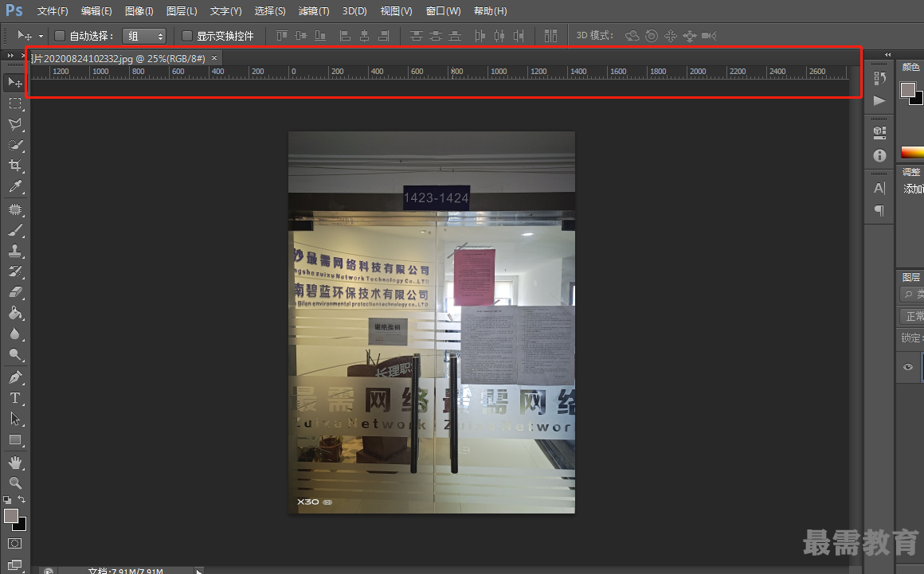This screenshot has width=924, height=574.
Task: Select the Polygonal Lasso tool
Action: [x=14, y=124]
